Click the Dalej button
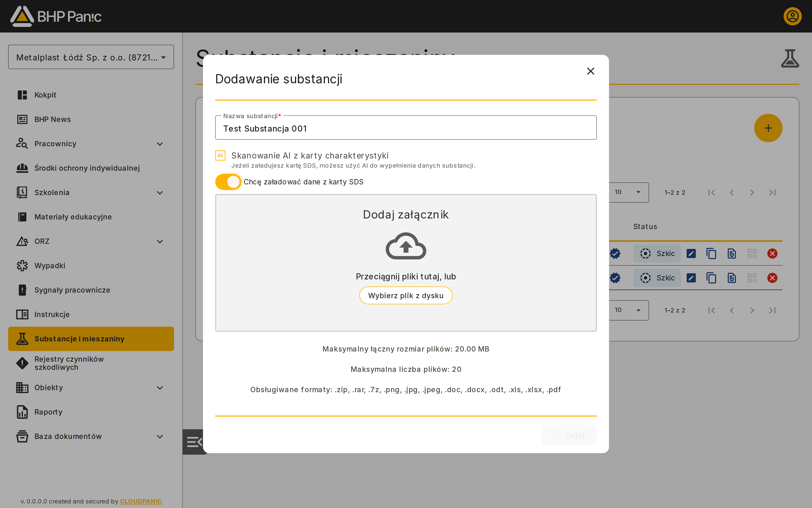 569,435
